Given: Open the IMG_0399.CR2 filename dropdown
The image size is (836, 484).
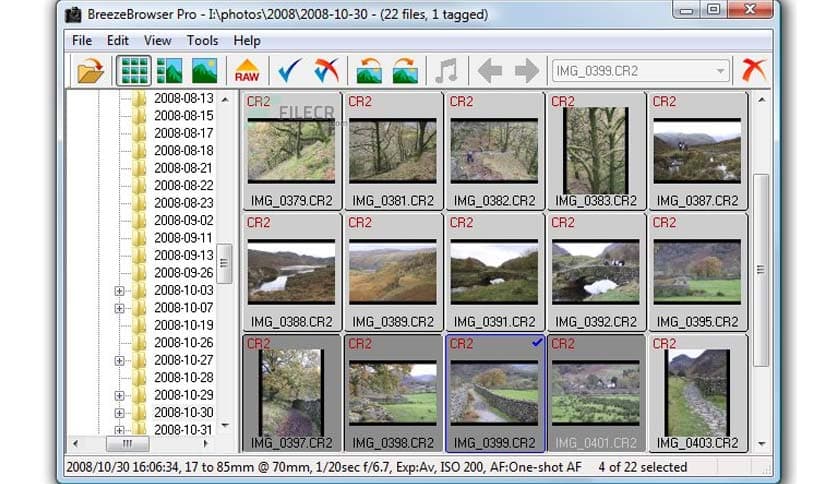Looking at the screenshot, I should click(720, 71).
